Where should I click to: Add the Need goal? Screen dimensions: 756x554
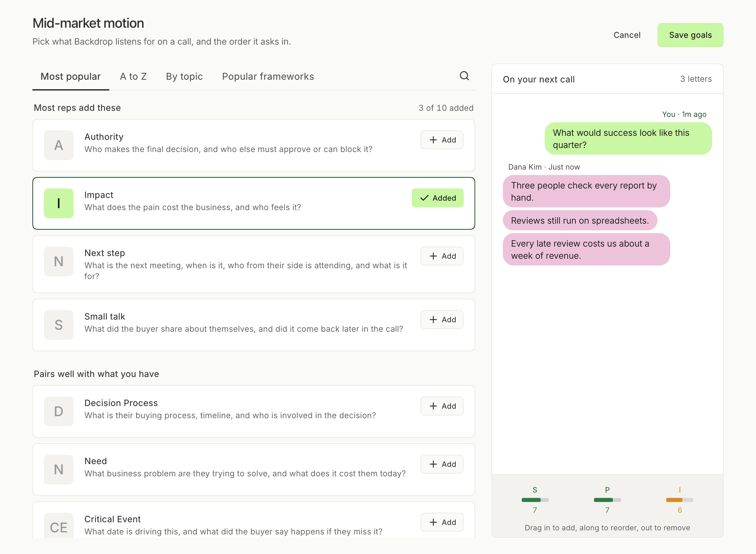[x=442, y=464]
